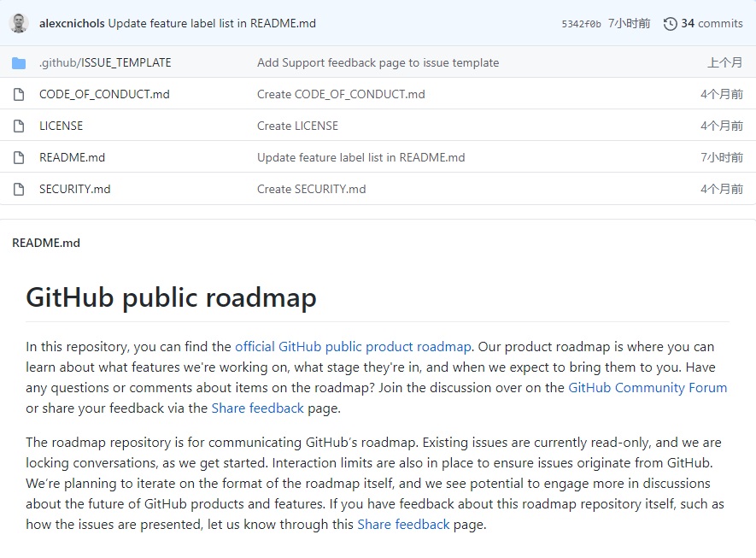This screenshot has width=756, height=558.
Task: Click file icon next to LICENSE
Action: (19, 126)
